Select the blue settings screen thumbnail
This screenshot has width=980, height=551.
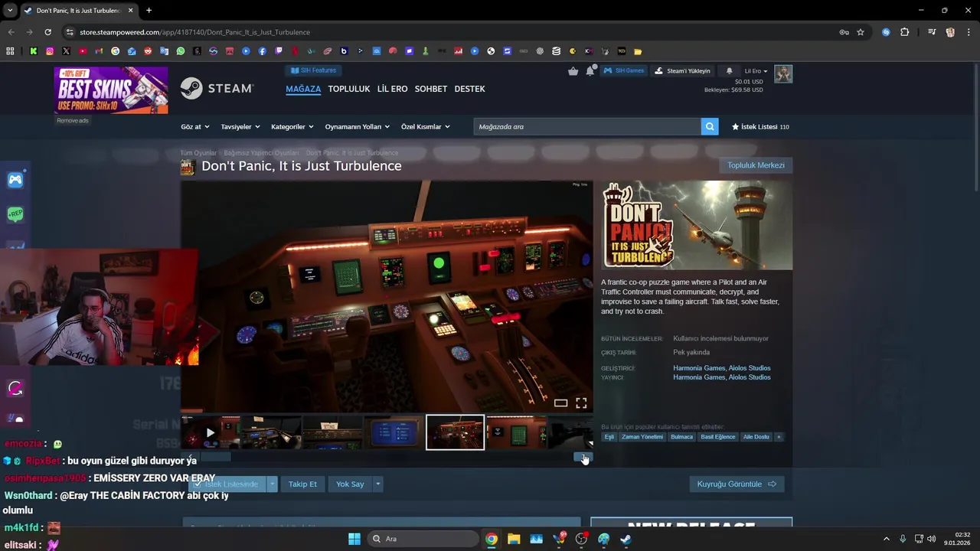pyautogui.click(x=394, y=433)
